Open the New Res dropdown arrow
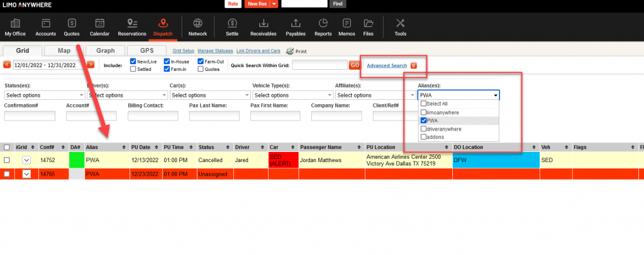The height and width of the screenshot is (255, 644). pos(274,4)
